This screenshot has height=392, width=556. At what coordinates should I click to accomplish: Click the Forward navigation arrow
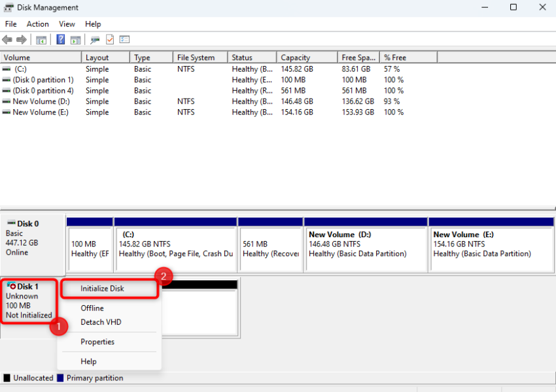coord(20,39)
